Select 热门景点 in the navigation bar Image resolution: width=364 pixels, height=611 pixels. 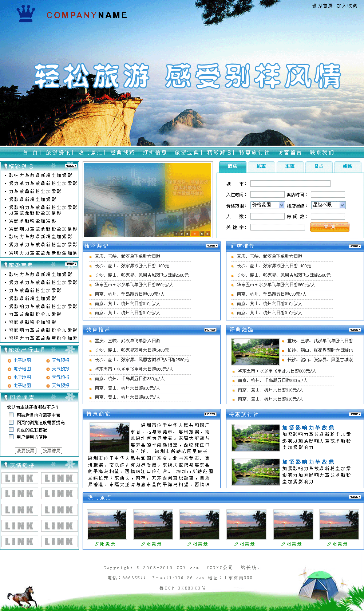[90, 153]
